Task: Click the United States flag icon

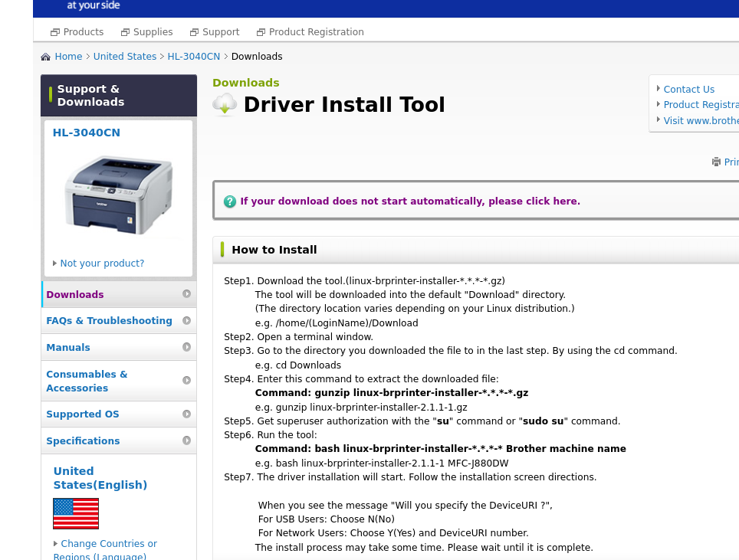Action: 76,513
